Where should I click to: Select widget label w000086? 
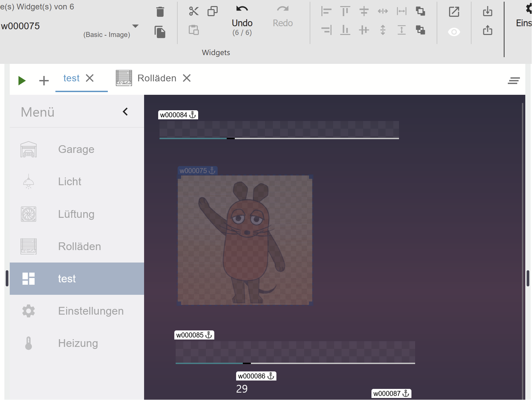pyautogui.click(x=256, y=376)
